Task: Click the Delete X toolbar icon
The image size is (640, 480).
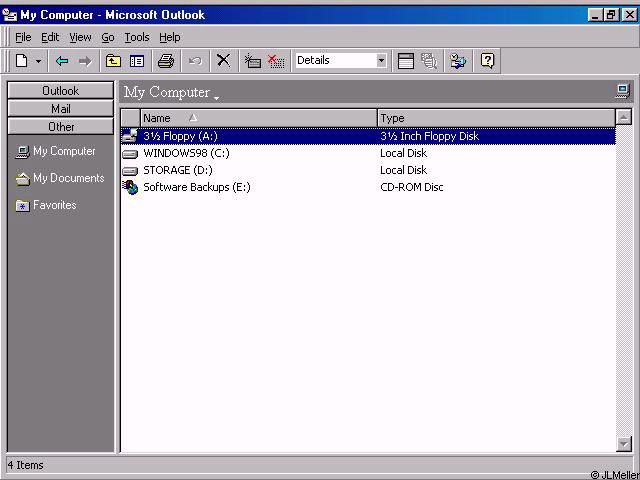Action: pos(223,60)
